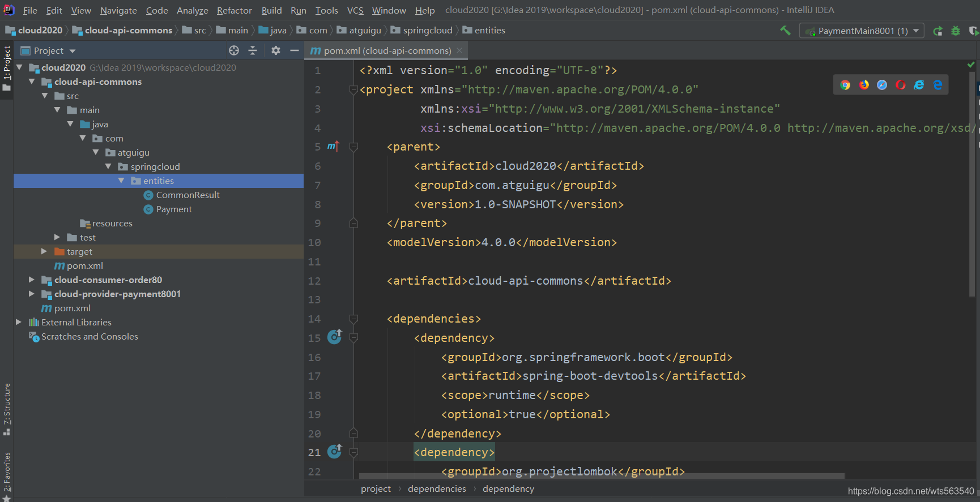Expand the test folder arrow
This screenshot has height=502, width=980.
point(57,237)
